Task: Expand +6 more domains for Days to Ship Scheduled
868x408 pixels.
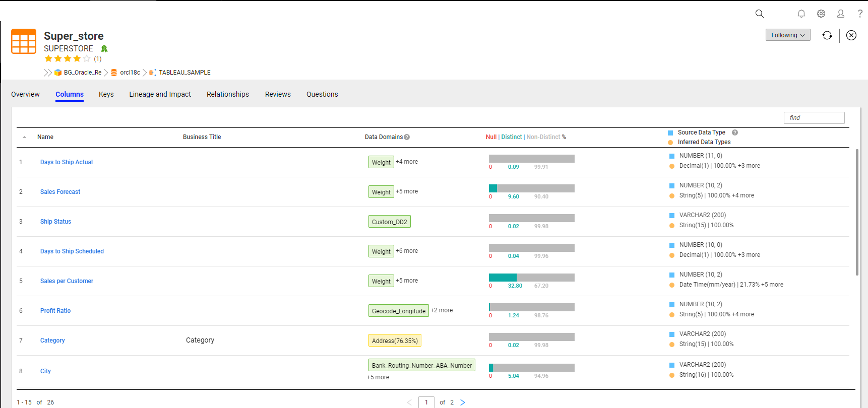Action: 407,251
